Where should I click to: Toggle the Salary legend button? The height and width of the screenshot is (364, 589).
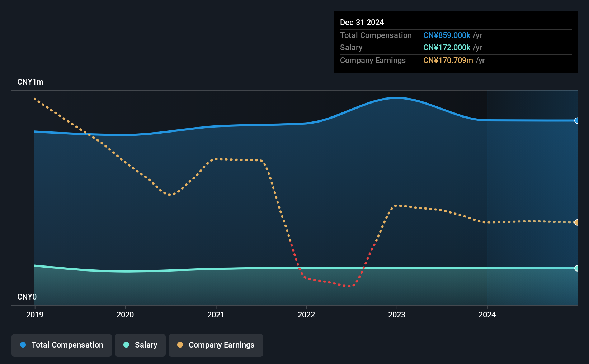tap(140, 345)
